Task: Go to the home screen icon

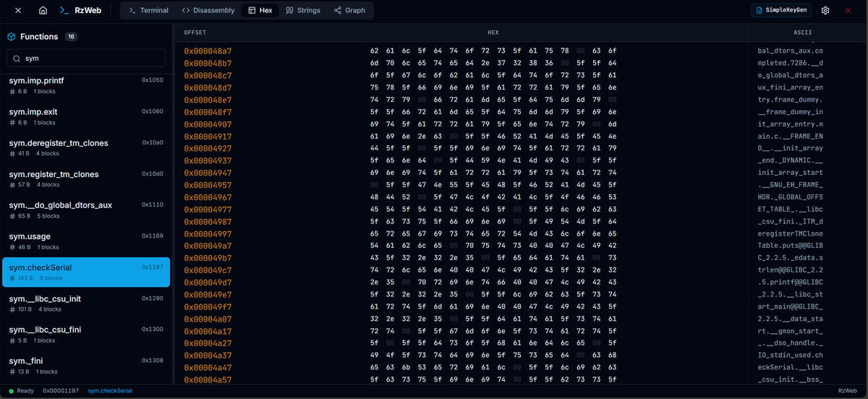Action: (x=43, y=11)
